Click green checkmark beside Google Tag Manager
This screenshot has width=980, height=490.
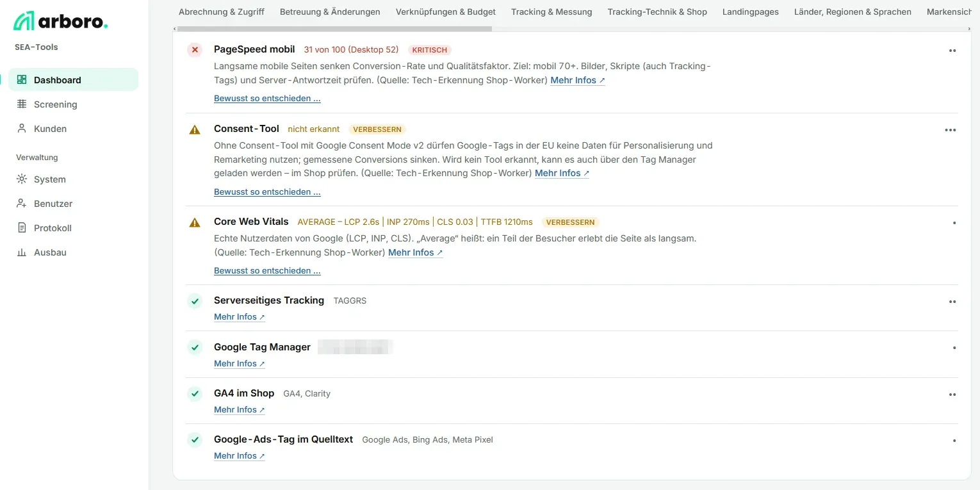point(195,347)
